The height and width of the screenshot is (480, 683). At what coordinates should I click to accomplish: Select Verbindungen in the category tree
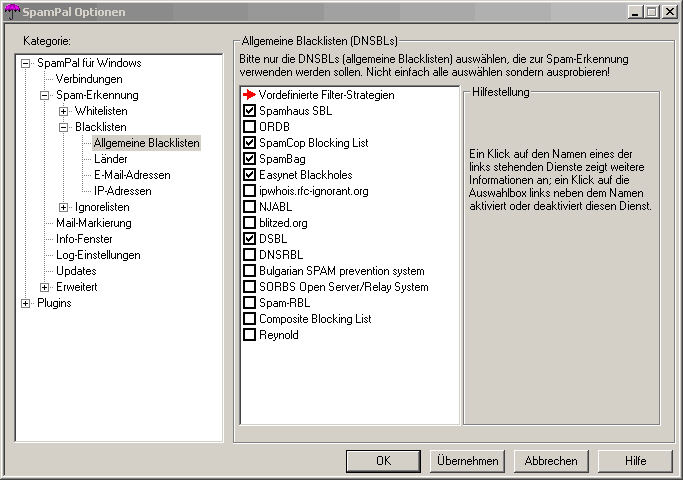click(x=89, y=79)
